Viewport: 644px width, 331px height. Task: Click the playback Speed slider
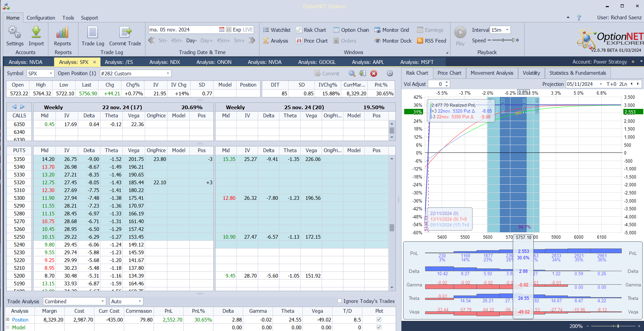[x=503, y=40]
